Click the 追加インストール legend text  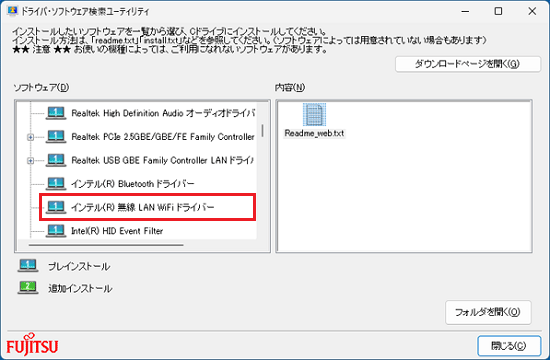pos(80,288)
